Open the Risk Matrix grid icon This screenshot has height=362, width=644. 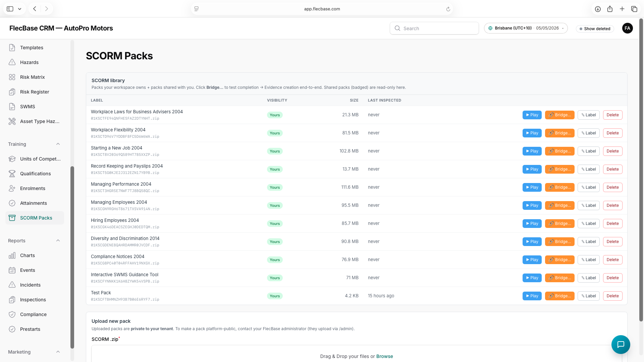pyautogui.click(x=12, y=77)
